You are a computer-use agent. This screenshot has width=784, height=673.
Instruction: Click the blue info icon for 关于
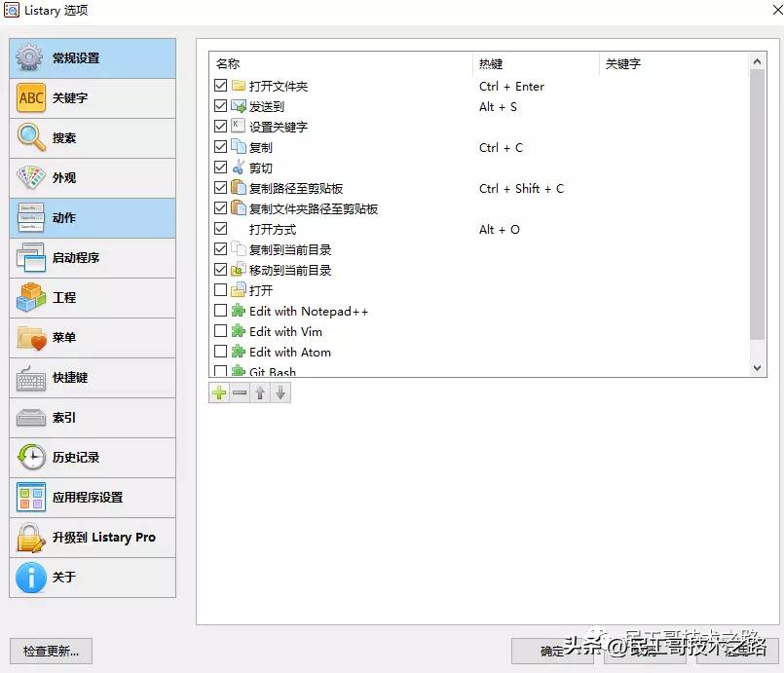pyautogui.click(x=30, y=578)
